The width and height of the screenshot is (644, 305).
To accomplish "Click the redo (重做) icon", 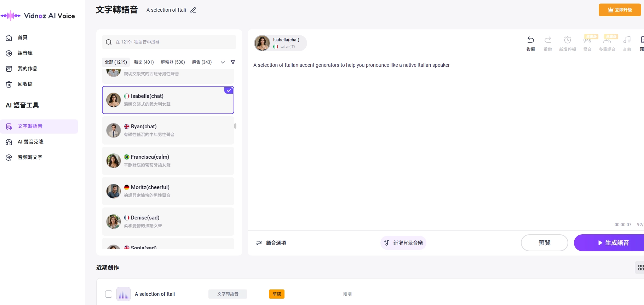I will coord(547,40).
